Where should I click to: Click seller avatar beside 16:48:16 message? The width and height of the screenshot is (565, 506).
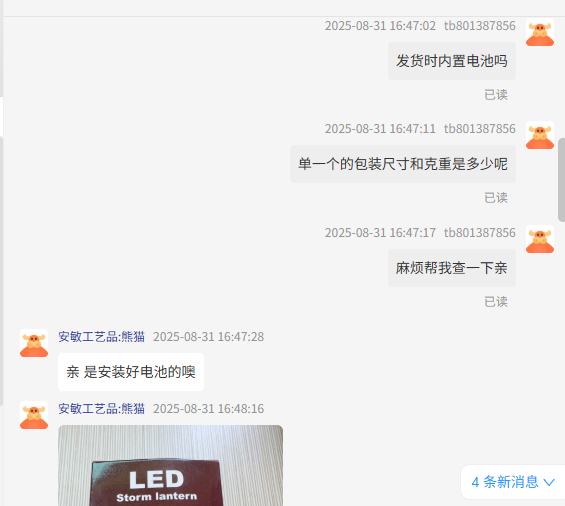tap(34, 415)
